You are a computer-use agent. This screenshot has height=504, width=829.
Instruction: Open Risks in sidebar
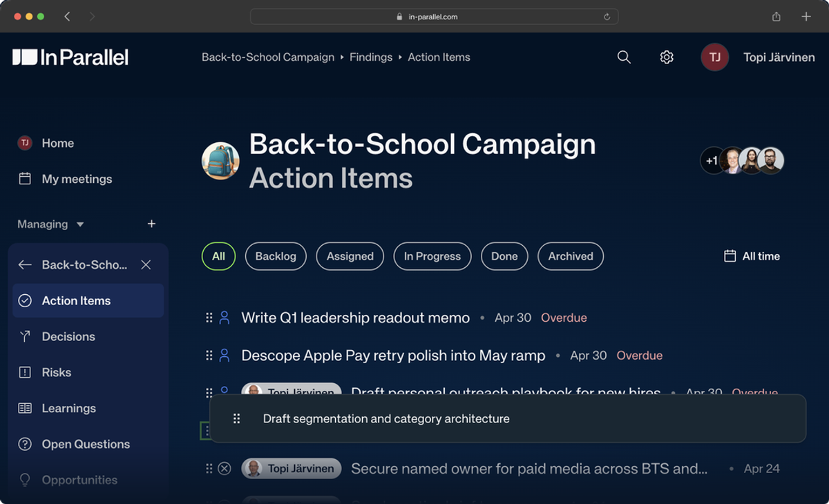click(x=57, y=372)
